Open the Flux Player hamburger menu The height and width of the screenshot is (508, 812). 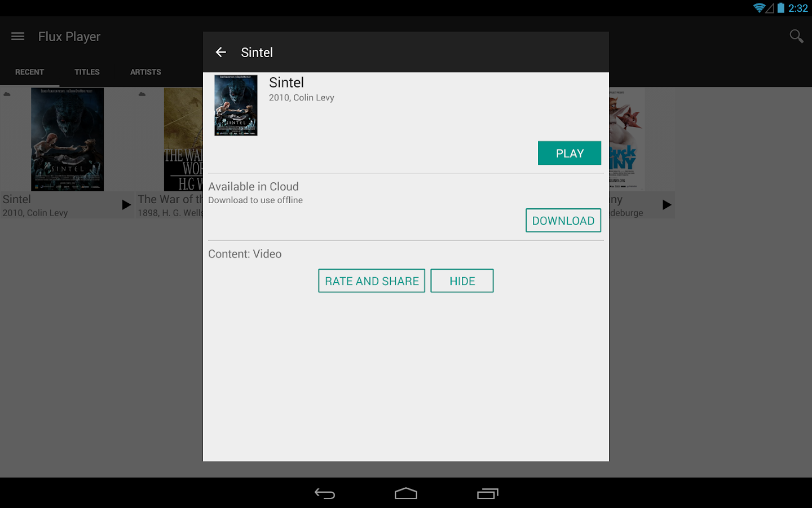point(17,37)
